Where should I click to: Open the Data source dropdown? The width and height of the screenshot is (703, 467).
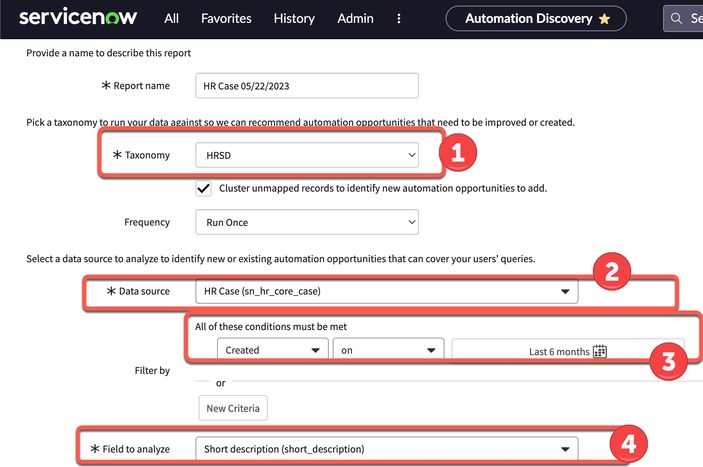[x=386, y=291]
